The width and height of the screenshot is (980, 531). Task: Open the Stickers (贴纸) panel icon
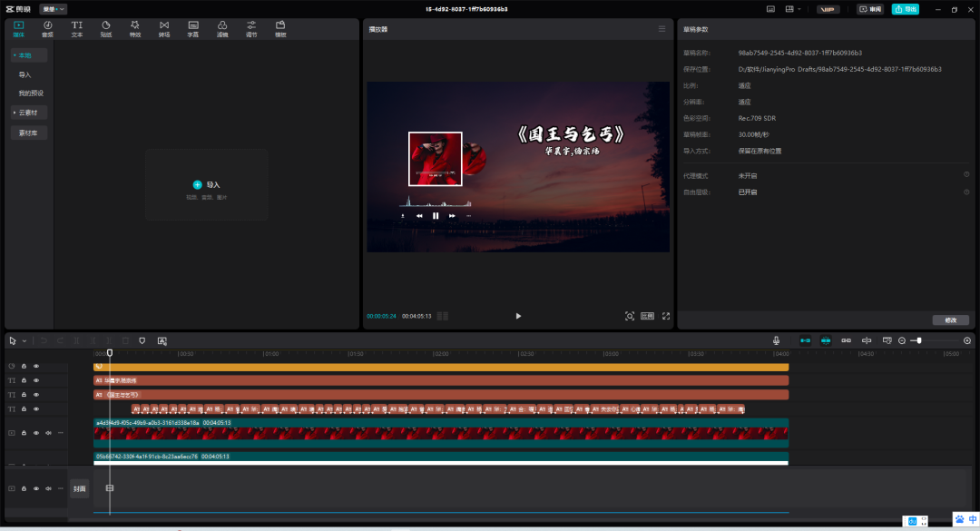[106, 28]
